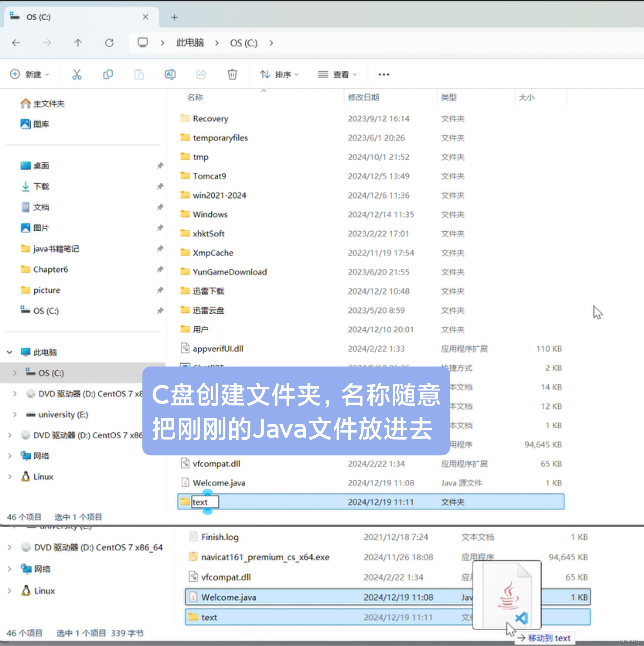
Task: Click the Delete trash icon
Action: (232, 74)
